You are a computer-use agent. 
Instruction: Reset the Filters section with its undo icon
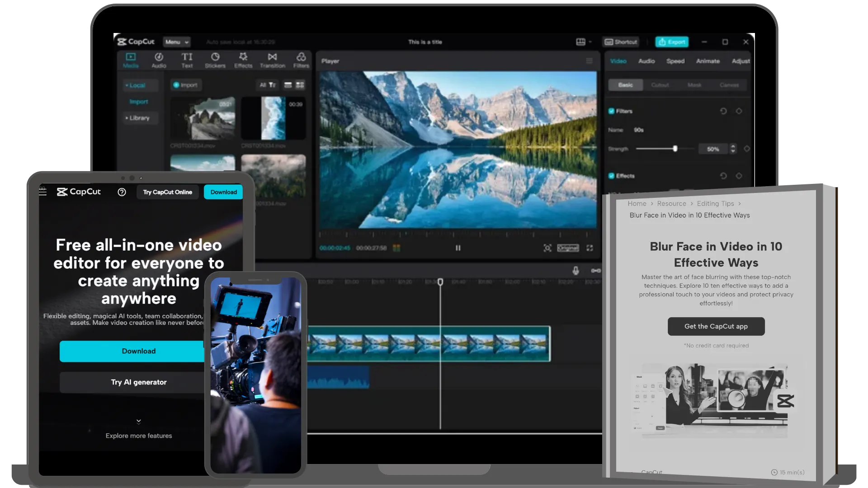click(723, 111)
